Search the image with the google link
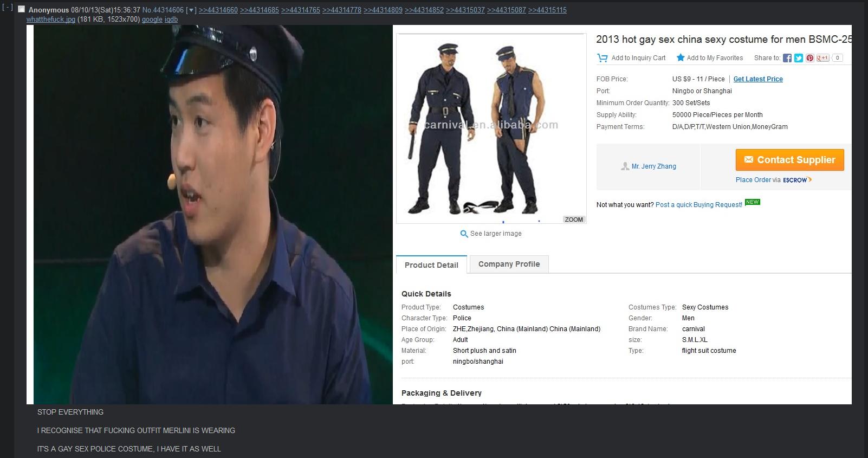 pyautogui.click(x=152, y=20)
